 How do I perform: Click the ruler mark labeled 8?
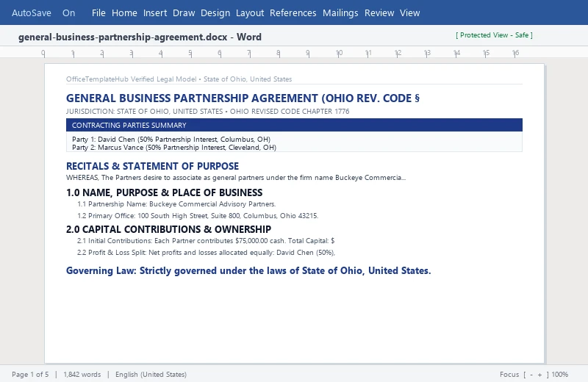click(x=279, y=53)
